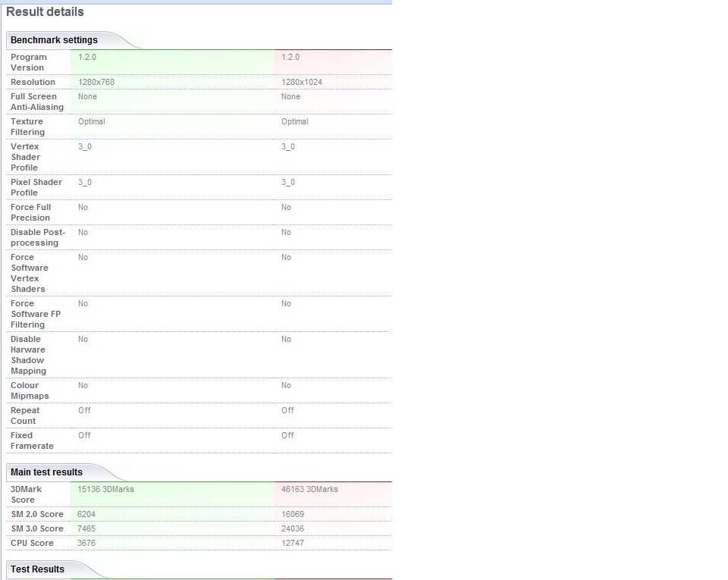The image size is (728, 580).
Task: Click the red-column Disable Post-processing No value
Action: (286, 233)
